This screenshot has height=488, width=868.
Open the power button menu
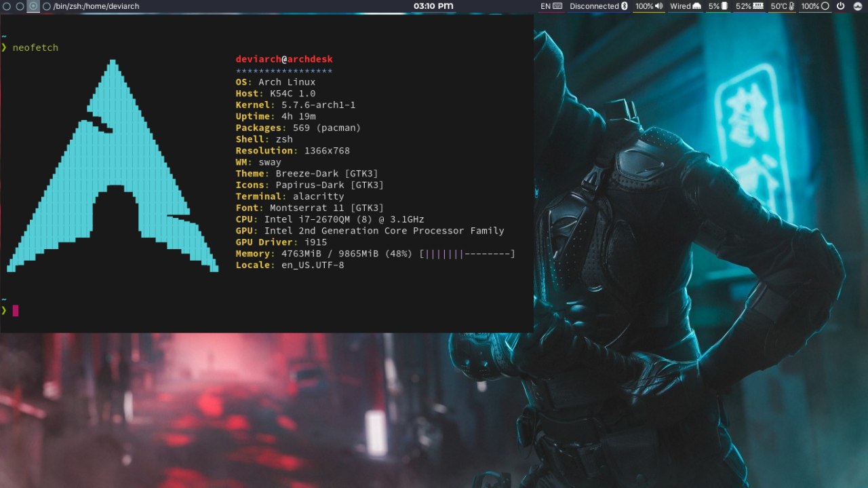pyautogui.click(x=840, y=6)
